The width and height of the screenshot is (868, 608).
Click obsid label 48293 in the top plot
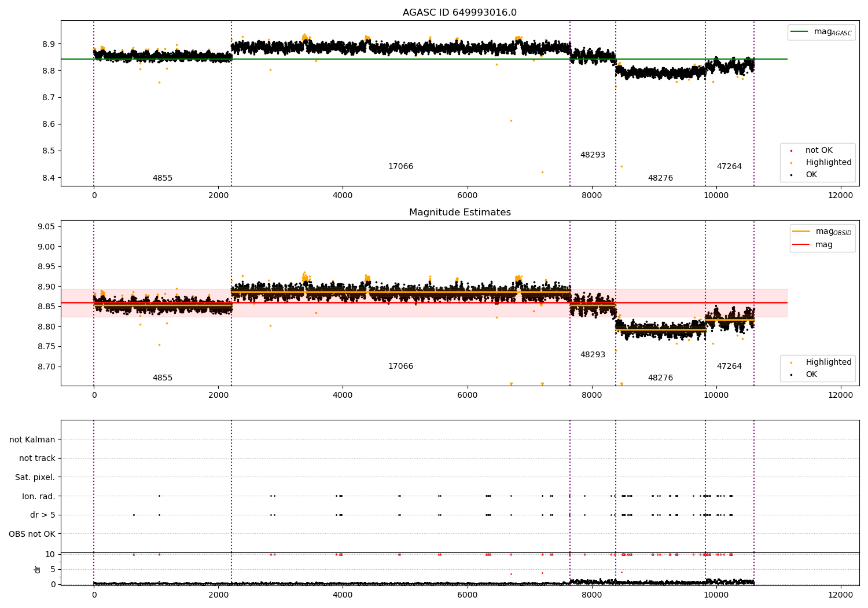tap(593, 155)
